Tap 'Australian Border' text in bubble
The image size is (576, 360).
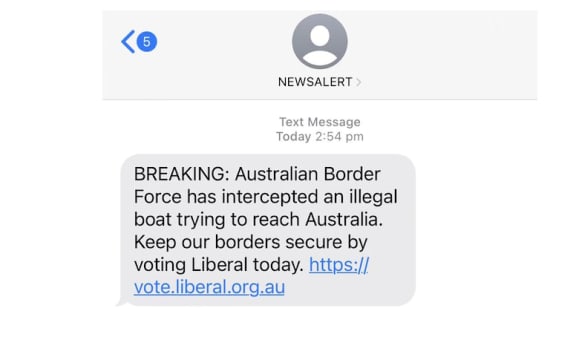307,174
